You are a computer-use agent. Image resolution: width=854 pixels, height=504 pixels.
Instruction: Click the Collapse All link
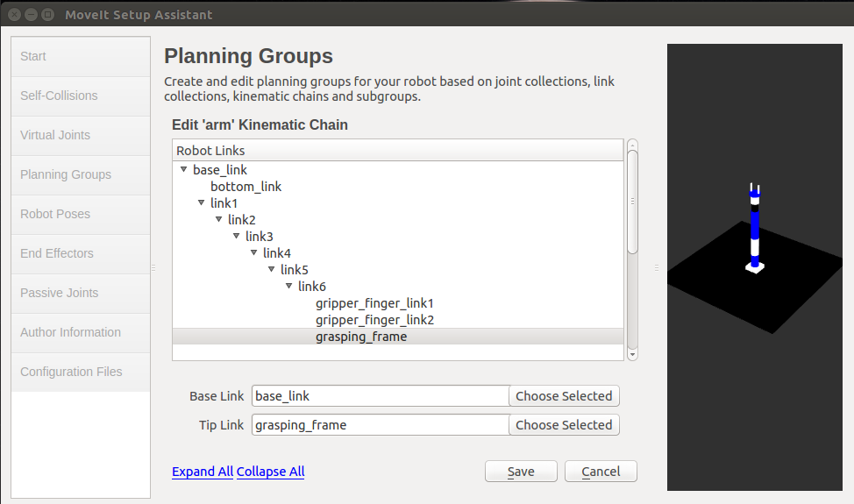[270, 472]
